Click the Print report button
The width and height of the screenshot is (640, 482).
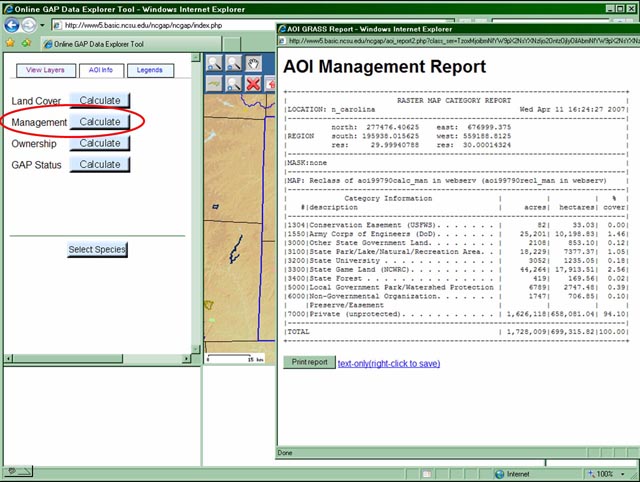pyautogui.click(x=309, y=362)
